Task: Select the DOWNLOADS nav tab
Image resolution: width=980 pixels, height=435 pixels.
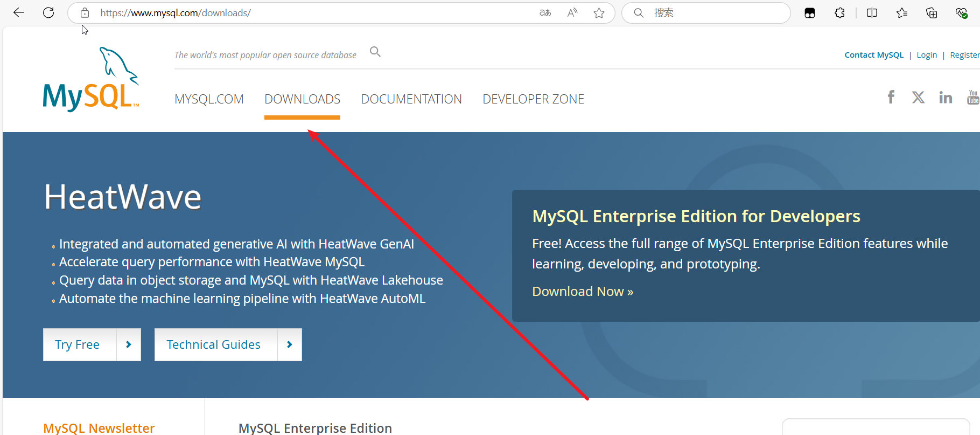Action: (x=302, y=99)
